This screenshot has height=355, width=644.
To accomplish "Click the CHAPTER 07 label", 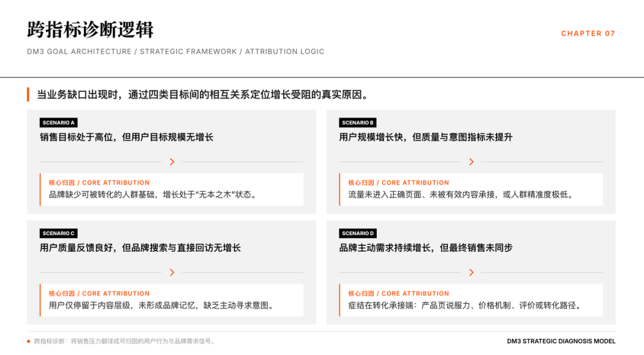I will [x=588, y=33].
